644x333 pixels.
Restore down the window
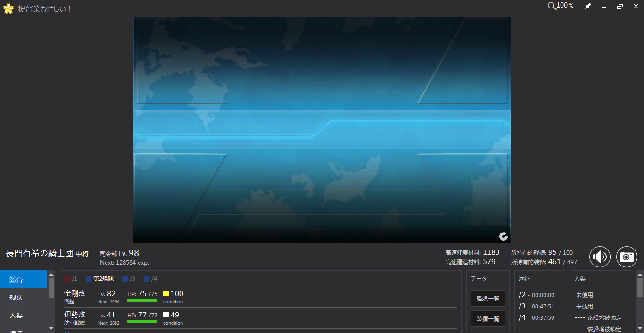pos(620,7)
